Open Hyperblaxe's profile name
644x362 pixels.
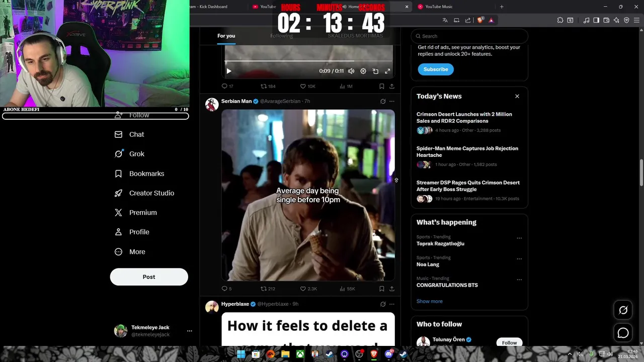tap(235, 304)
